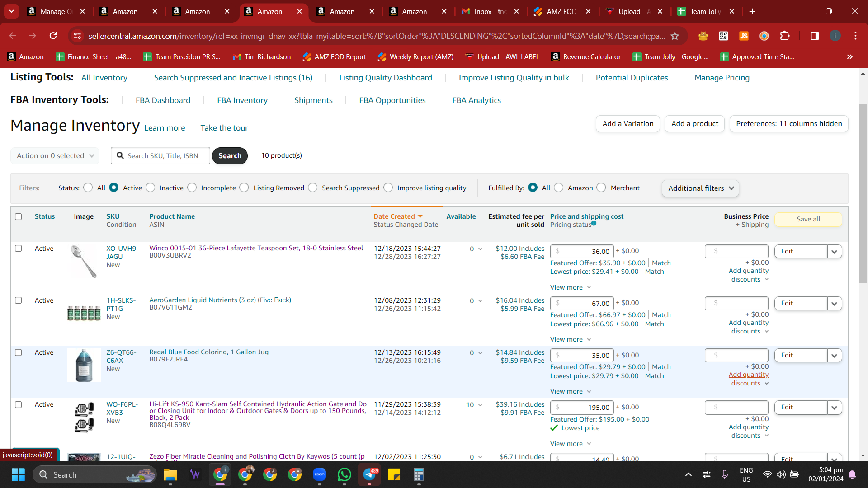868x488 pixels.
Task: Tick the select-all checkbox in the table header
Action: 19,216
